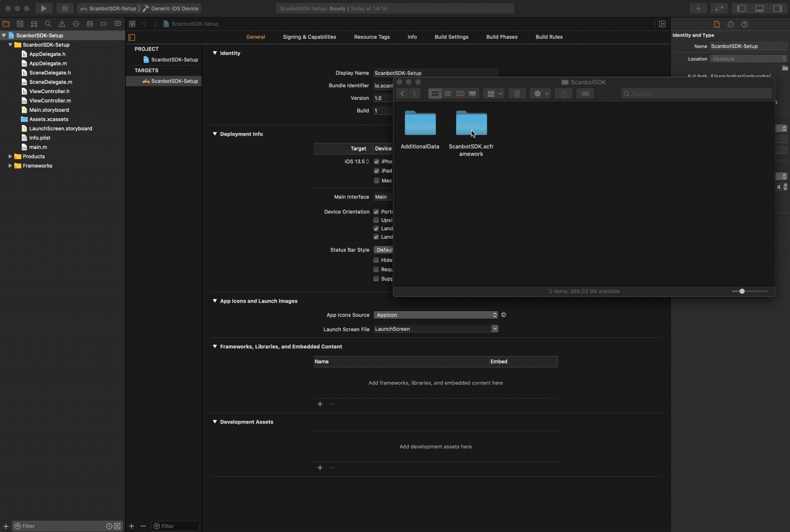
Task: Select the Breakpoint navigator icon
Action: pos(103,23)
